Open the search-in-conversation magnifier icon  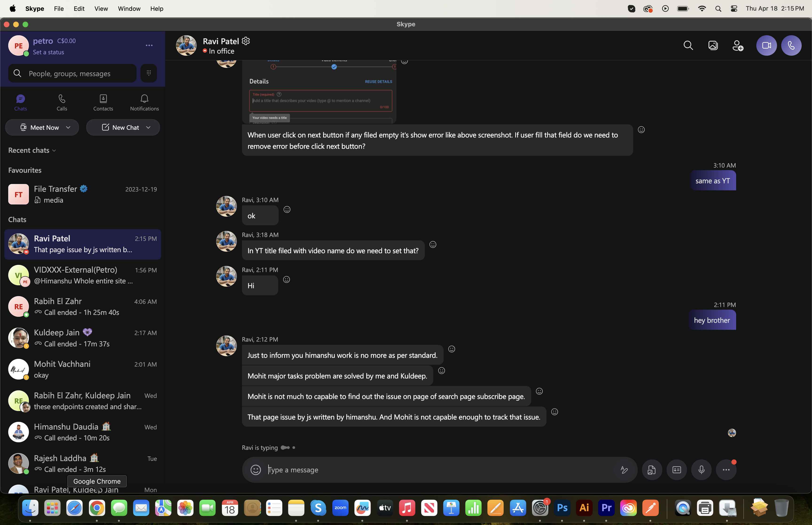[688, 45]
